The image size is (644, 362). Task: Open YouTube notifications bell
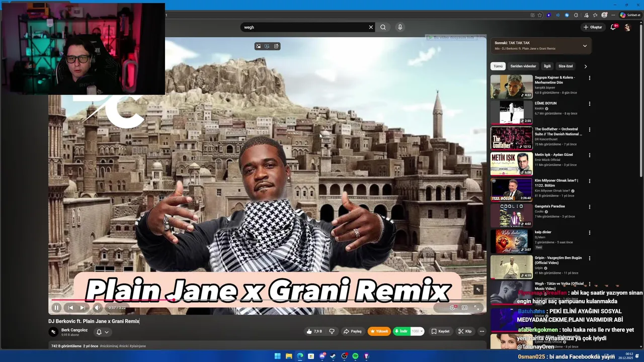point(613,27)
